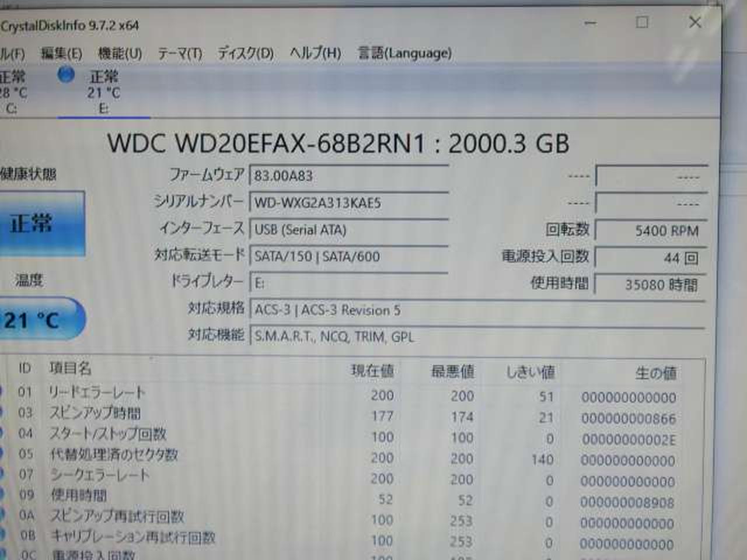
Task: Click threshold value 140
Action: [542, 460]
